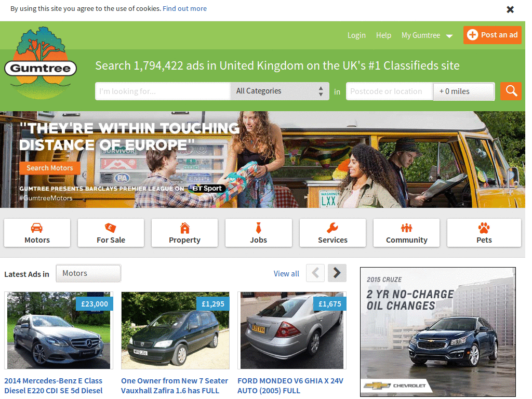Open One Owner from New 7 Seater title
The width and height of the screenshot is (532, 399).
tap(175, 386)
